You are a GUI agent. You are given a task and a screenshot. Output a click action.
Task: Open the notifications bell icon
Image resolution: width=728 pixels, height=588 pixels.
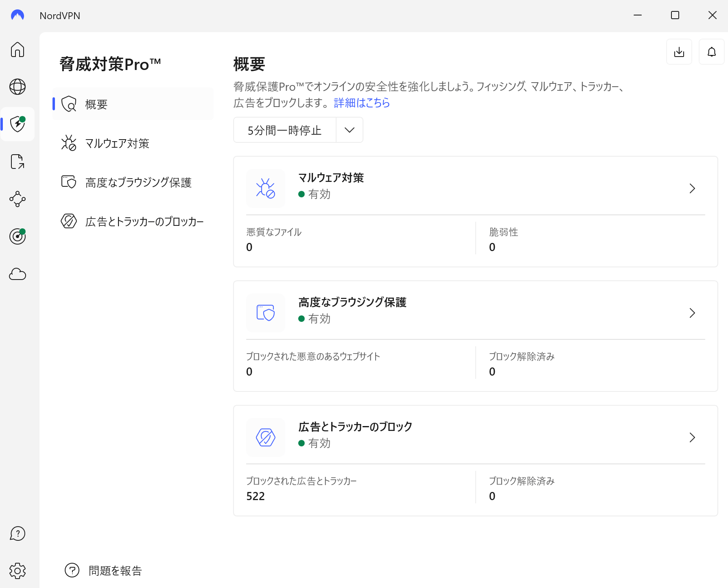pos(712,52)
